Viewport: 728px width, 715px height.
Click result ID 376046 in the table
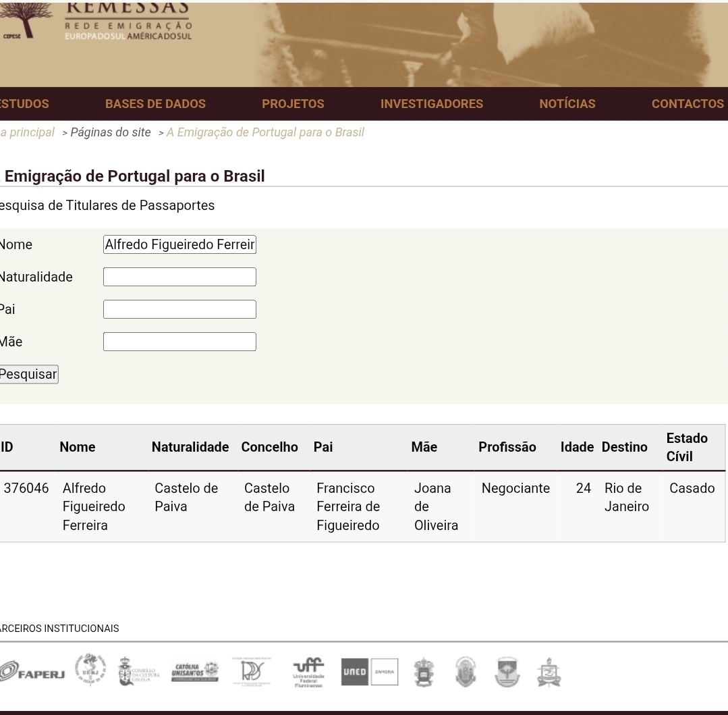pos(26,488)
